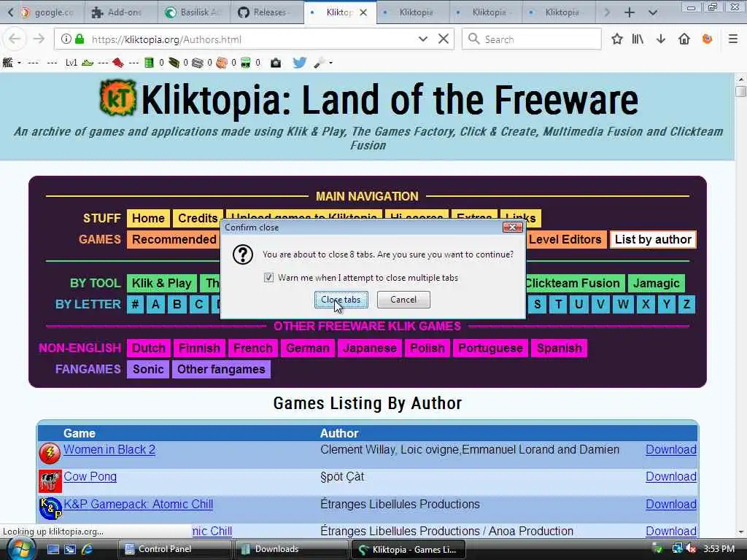Stop loading with the X button
This screenshot has height=560, width=747.
coord(443,39)
